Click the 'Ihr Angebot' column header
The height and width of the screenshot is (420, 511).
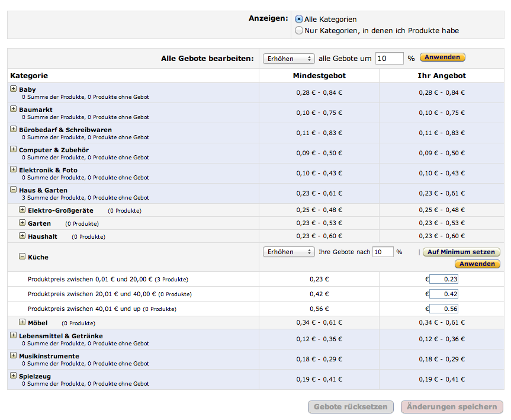442,76
